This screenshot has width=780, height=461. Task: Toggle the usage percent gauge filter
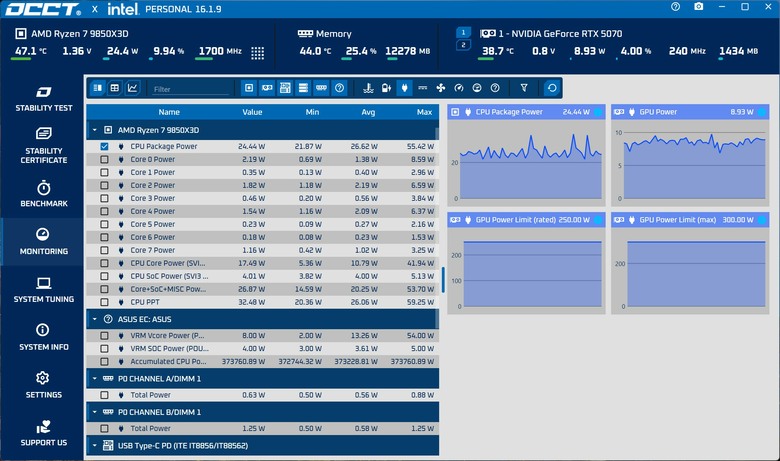pyautogui.click(x=477, y=88)
